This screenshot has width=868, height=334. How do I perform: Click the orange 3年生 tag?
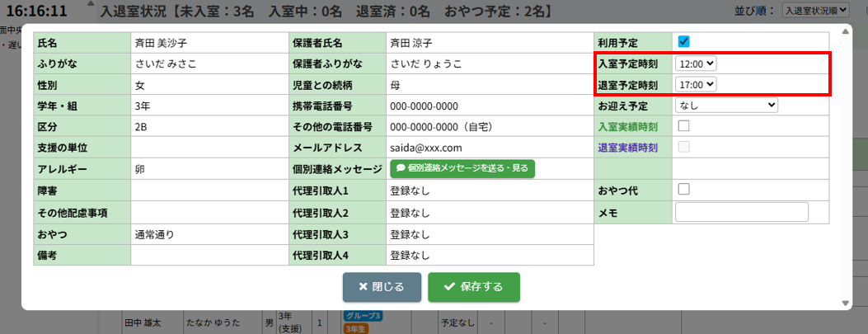point(355,328)
